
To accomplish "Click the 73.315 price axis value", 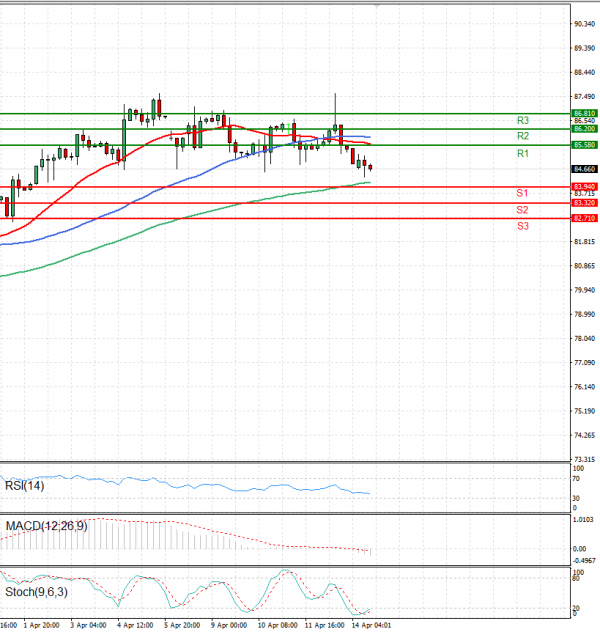I will [584, 459].
